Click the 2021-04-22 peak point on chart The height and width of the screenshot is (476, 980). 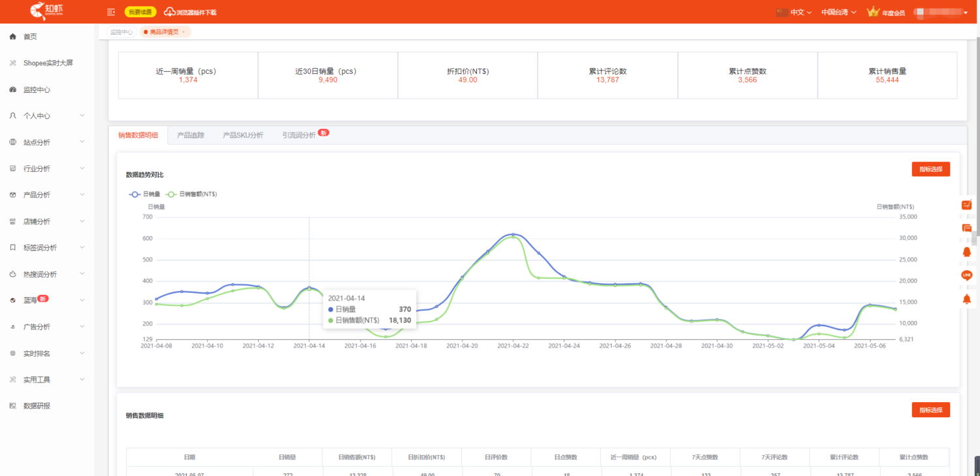(x=513, y=234)
